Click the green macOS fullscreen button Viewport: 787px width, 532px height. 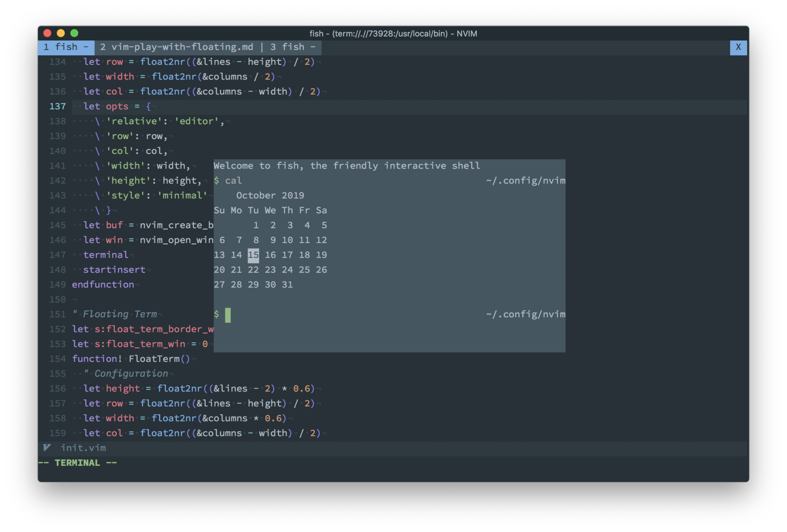pos(74,33)
